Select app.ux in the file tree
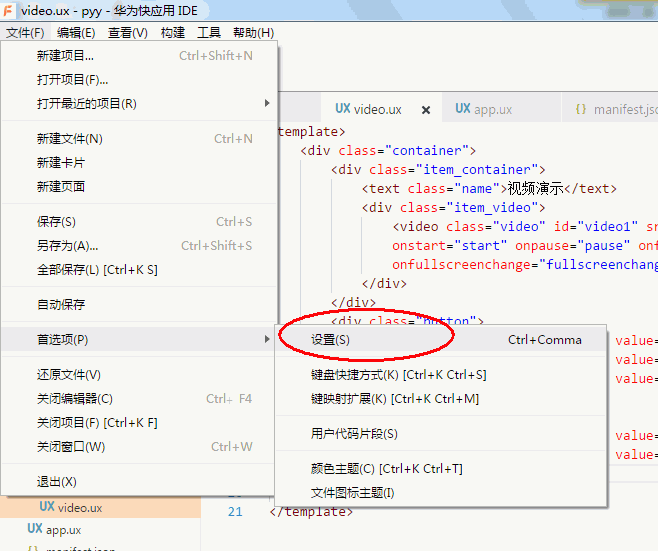The width and height of the screenshot is (658, 551). pos(100,529)
